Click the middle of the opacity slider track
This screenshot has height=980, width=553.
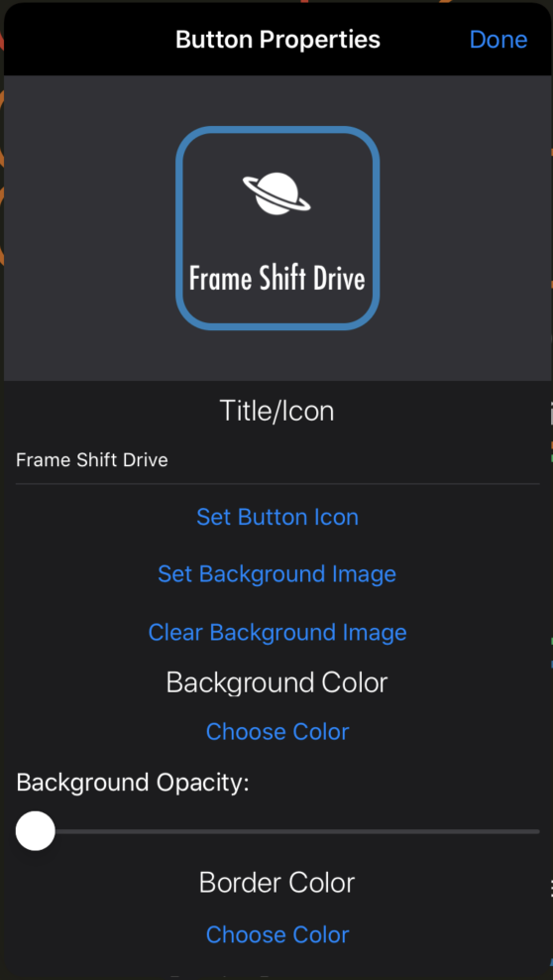pyautogui.click(x=277, y=831)
